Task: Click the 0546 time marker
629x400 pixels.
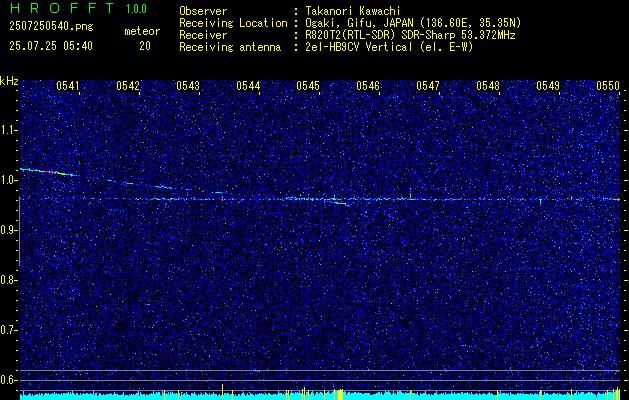Action: pyautogui.click(x=368, y=85)
